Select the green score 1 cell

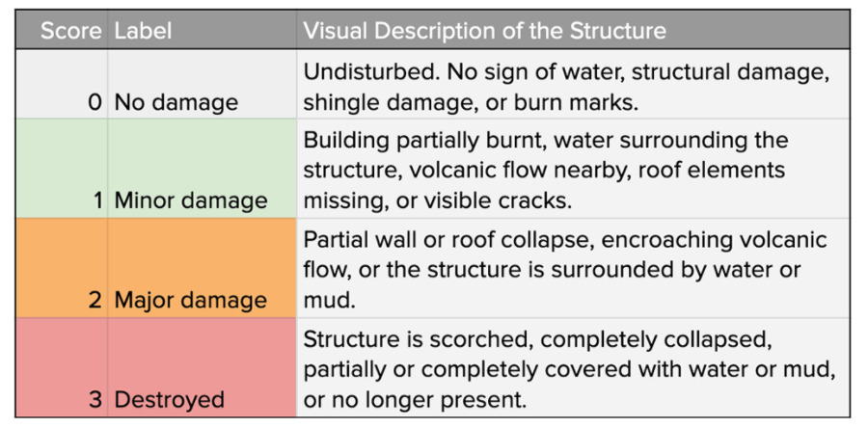pos(95,201)
